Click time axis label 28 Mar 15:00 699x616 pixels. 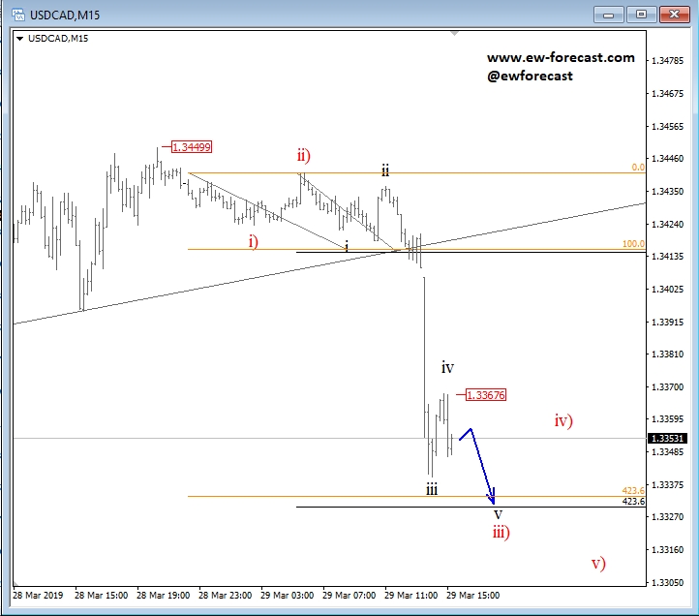(102, 596)
